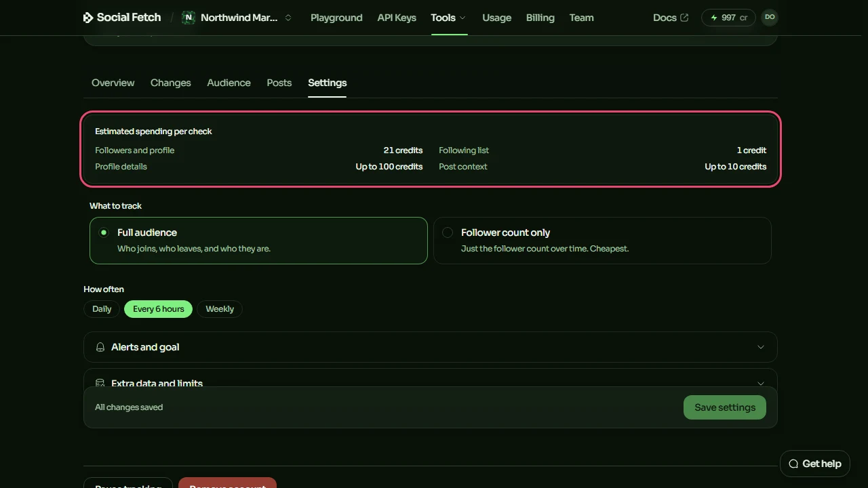Click the '21 credits' value

point(403,150)
